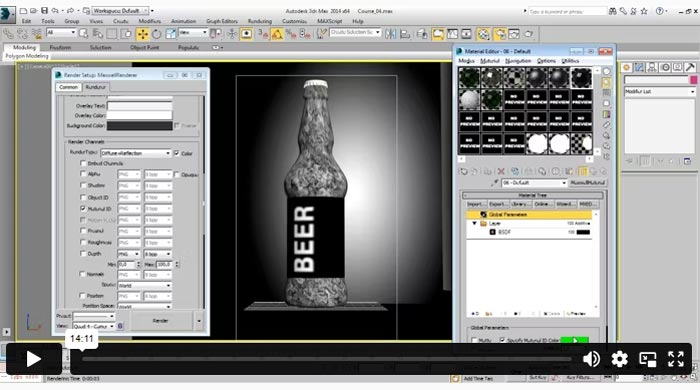Open the Modifier List dropdown
The height and width of the screenshot is (390, 700).
click(660, 91)
